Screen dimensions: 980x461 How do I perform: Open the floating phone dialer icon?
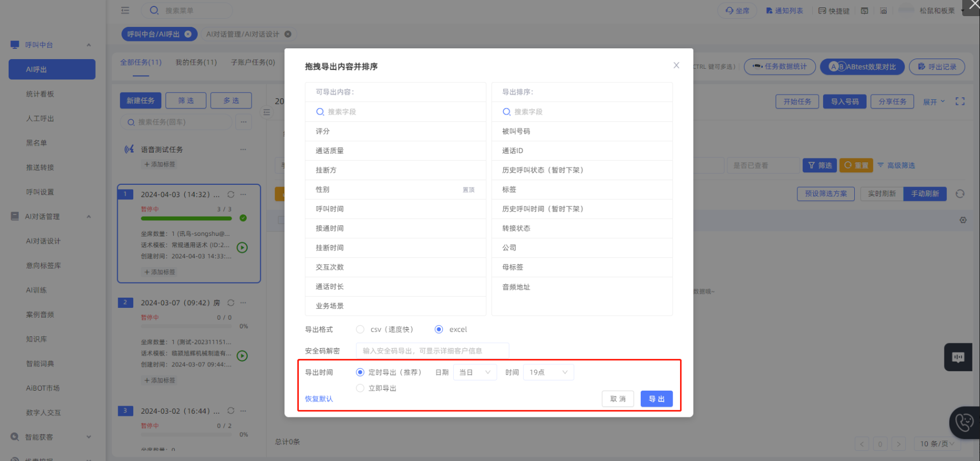(x=964, y=422)
